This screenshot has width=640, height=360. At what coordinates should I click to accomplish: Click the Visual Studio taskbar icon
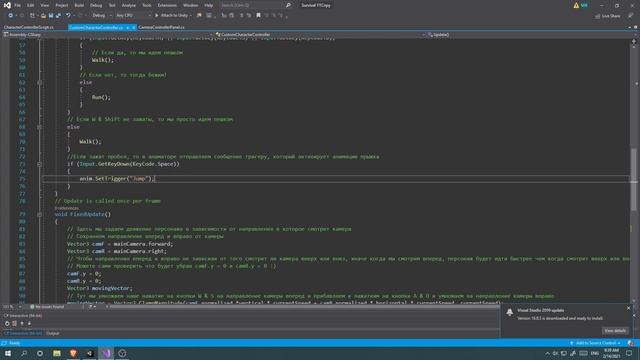tap(106, 353)
